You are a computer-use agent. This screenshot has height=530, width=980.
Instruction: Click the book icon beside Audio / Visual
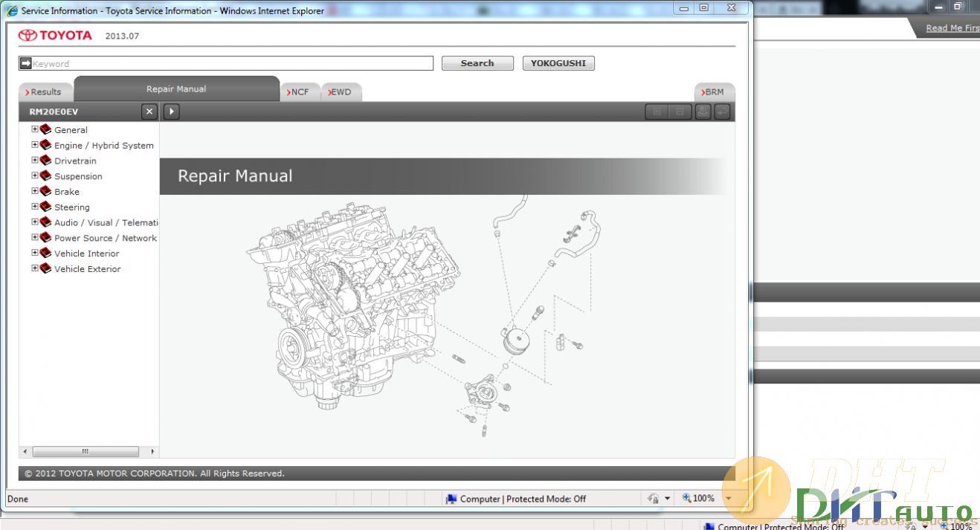coord(45,222)
